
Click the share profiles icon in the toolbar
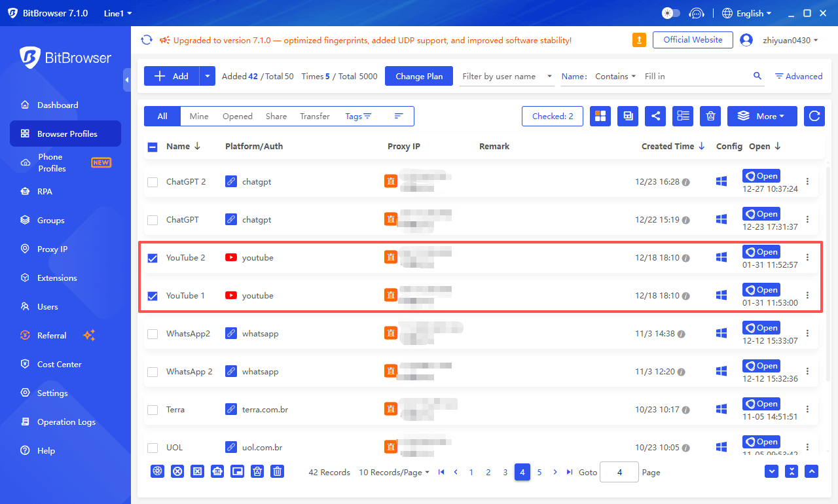[655, 116]
